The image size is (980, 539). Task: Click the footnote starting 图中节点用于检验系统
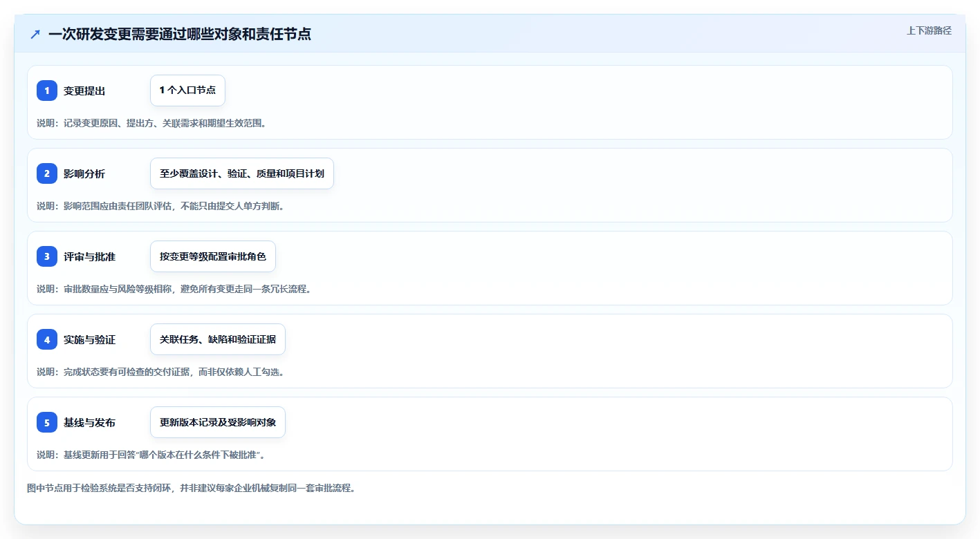pyautogui.click(x=191, y=488)
